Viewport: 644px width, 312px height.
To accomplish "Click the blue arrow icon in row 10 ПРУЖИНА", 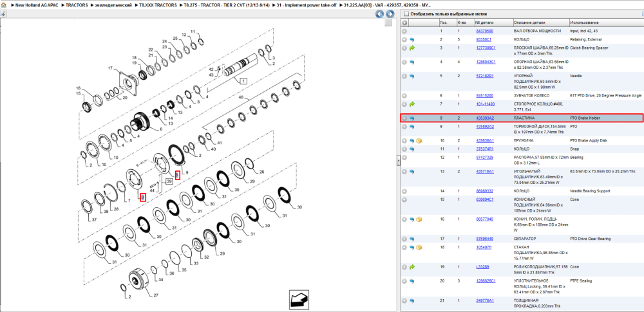I will point(412,141).
